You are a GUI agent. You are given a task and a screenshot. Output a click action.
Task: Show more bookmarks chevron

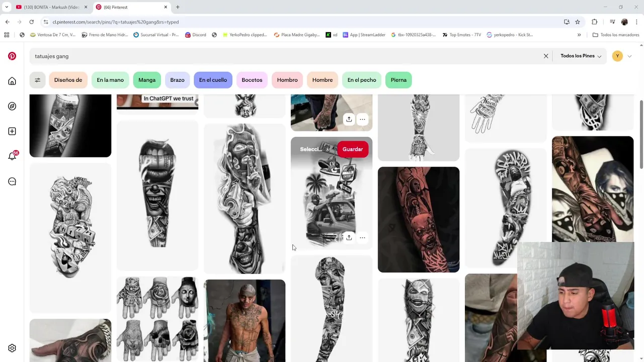(579, 35)
